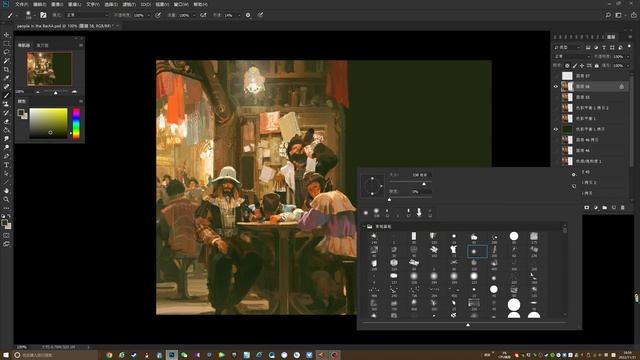640x360 pixels.
Task: Open the layer opacity dropdown arrow
Action: click(628, 56)
